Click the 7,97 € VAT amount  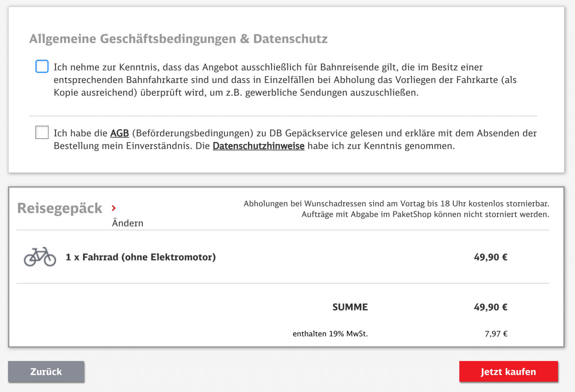[496, 334]
